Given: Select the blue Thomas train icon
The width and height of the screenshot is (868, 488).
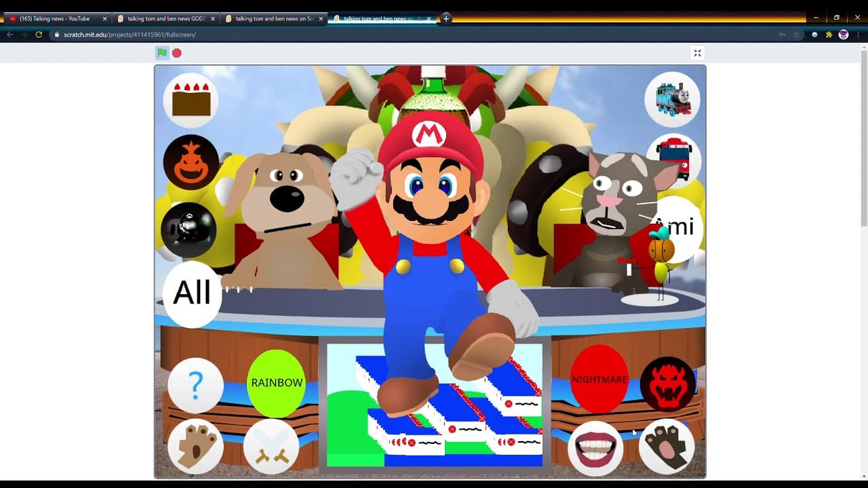Looking at the screenshot, I should tap(672, 99).
